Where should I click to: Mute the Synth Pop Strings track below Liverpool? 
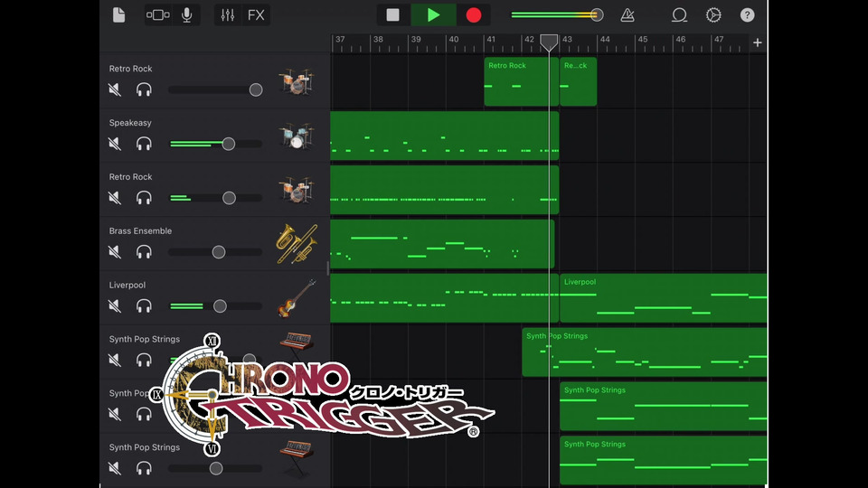115,361
